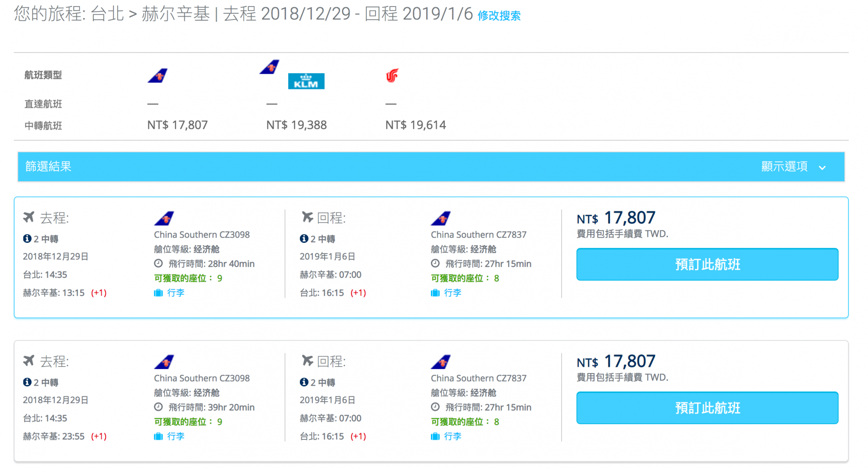The width and height of the screenshot is (868, 468).
Task: Click info icon beside first outbound 2 中轉
Action: [27, 239]
